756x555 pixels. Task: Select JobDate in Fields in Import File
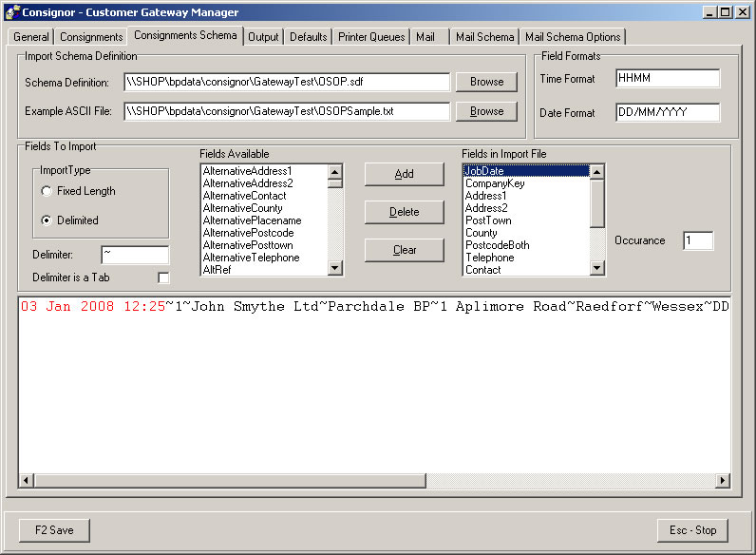pos(526,171)
